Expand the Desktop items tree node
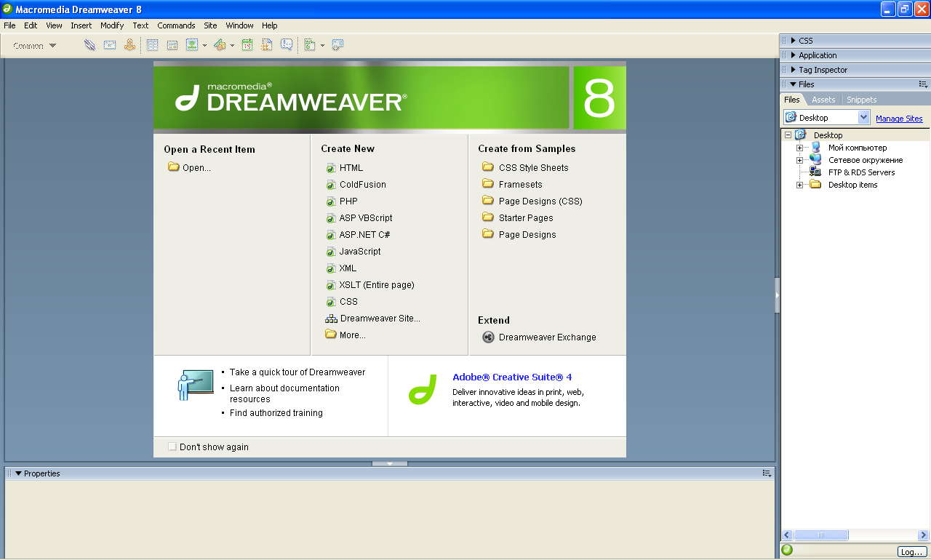This screenshot has width=931, height=560. click(800, 185)
